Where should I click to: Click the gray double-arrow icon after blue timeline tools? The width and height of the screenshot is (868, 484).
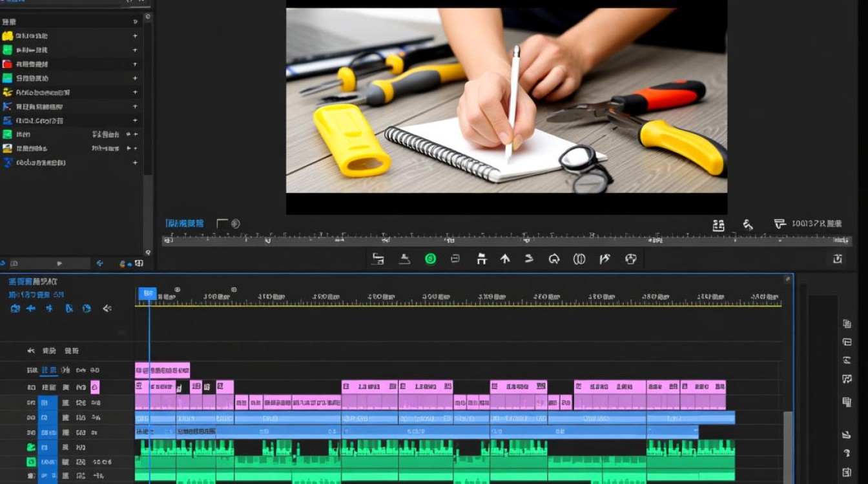click(x=107, y=308)
